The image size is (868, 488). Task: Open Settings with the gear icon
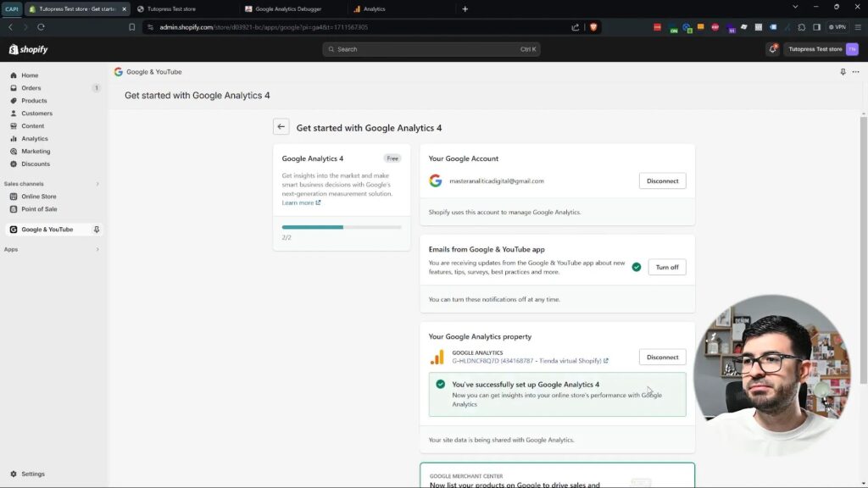(x=14, y=474)
